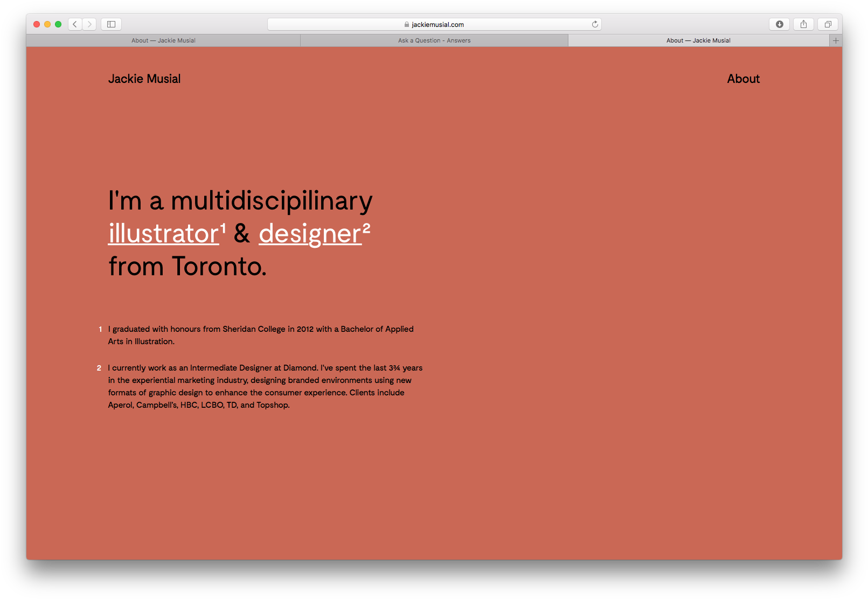Image resolution: width=868 pixels, height=599 pixels.
Task: Follow the underlined designer link
Action: (x=310, y=234)
